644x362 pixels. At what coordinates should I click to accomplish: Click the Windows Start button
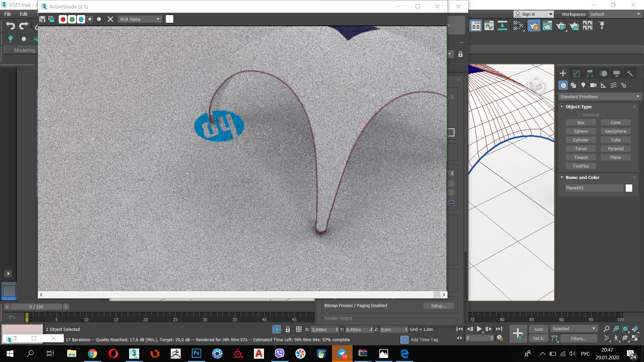click(10, 353)
